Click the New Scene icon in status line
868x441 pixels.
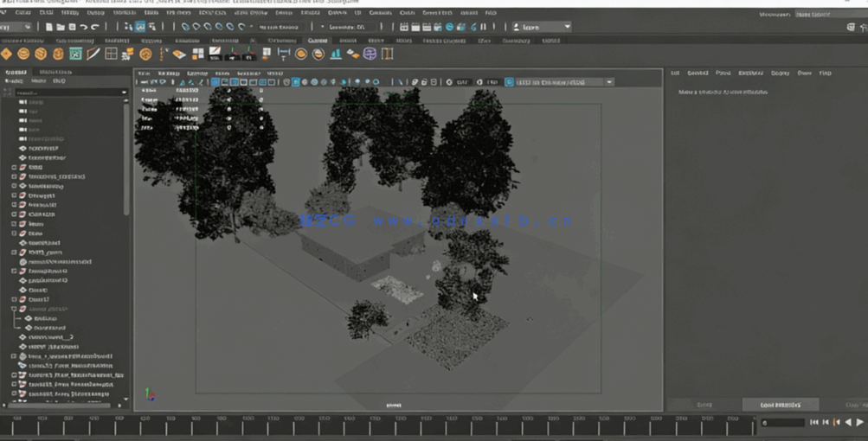pos(49,27)
